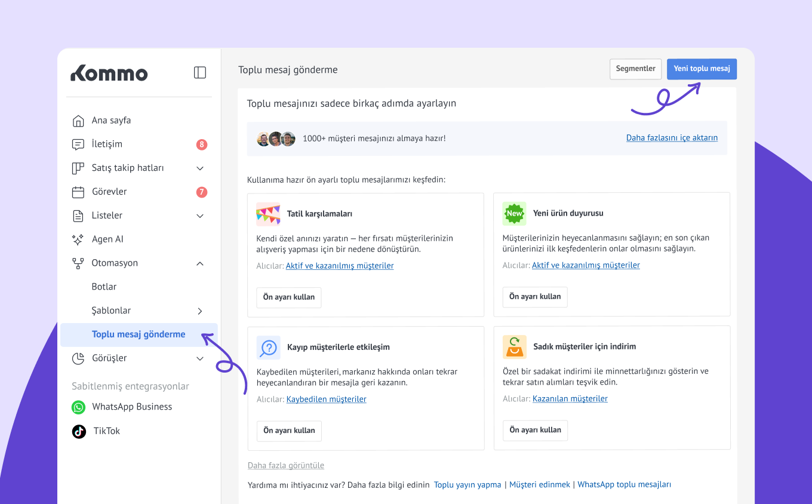Viewport: 812px width, 504px height.
Task: Expand the Satış takip hatları chevron
Action: point(200,168)
